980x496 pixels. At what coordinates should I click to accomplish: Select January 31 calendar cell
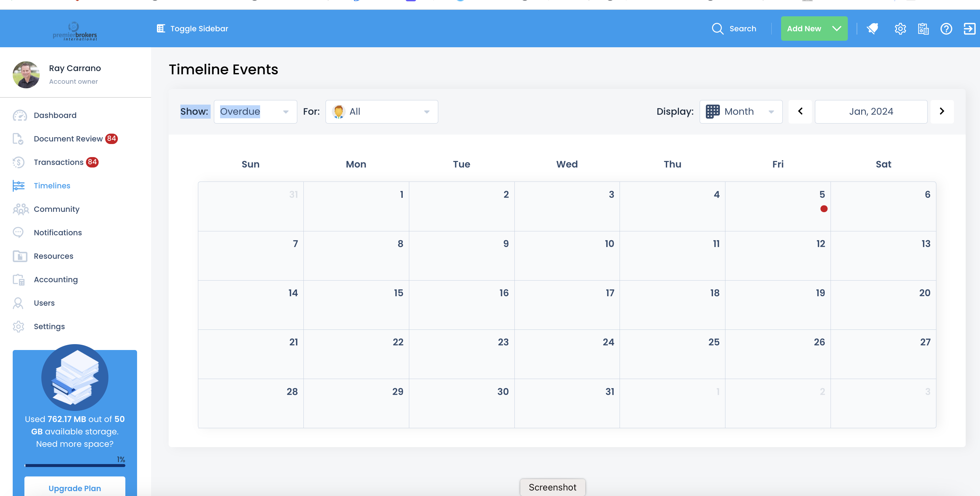point(567,403)
